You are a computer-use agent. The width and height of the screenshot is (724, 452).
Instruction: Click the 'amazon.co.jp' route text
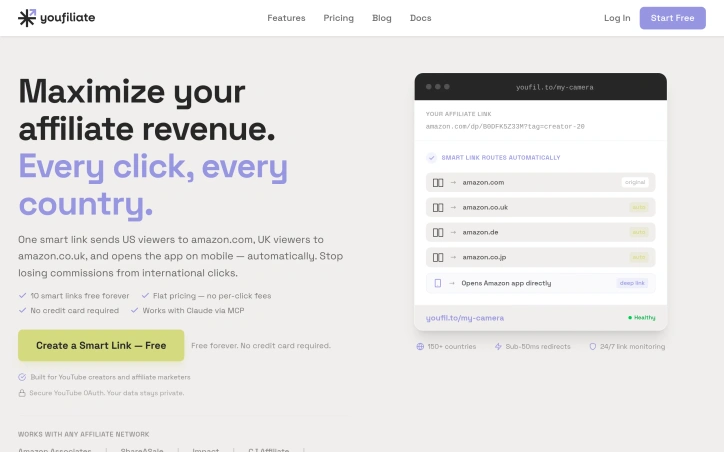click(484, 257)
